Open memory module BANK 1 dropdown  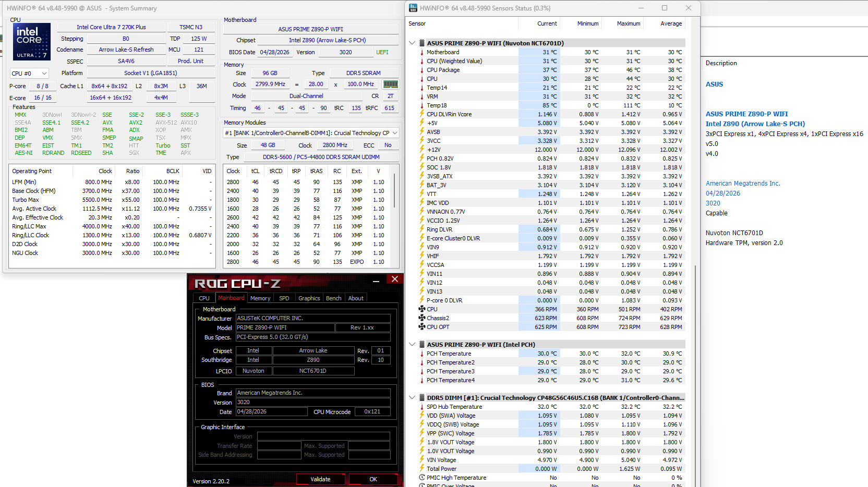[x=311, y=133]
